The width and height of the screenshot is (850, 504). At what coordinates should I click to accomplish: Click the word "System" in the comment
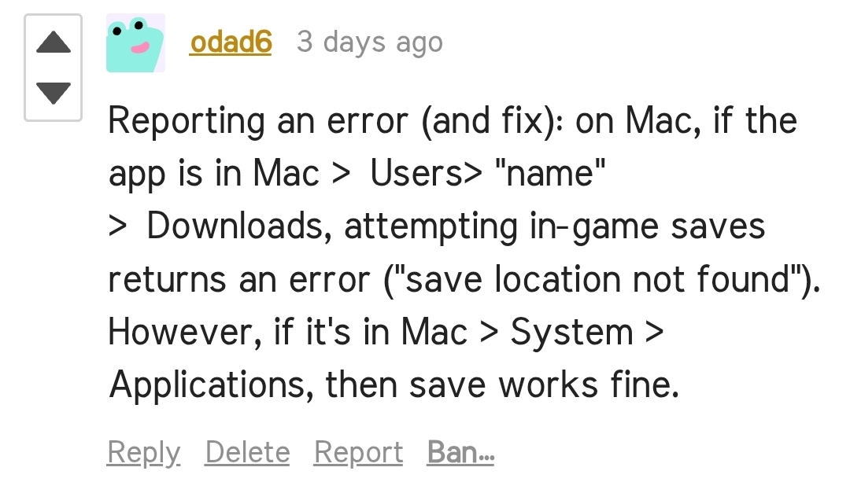click(572, 333)
